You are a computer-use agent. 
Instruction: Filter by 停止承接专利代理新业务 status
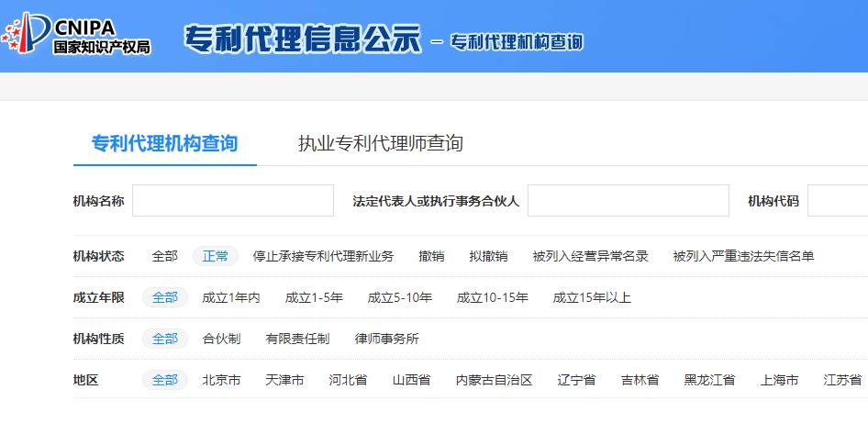pyautogui.click(x=323, y=256)
